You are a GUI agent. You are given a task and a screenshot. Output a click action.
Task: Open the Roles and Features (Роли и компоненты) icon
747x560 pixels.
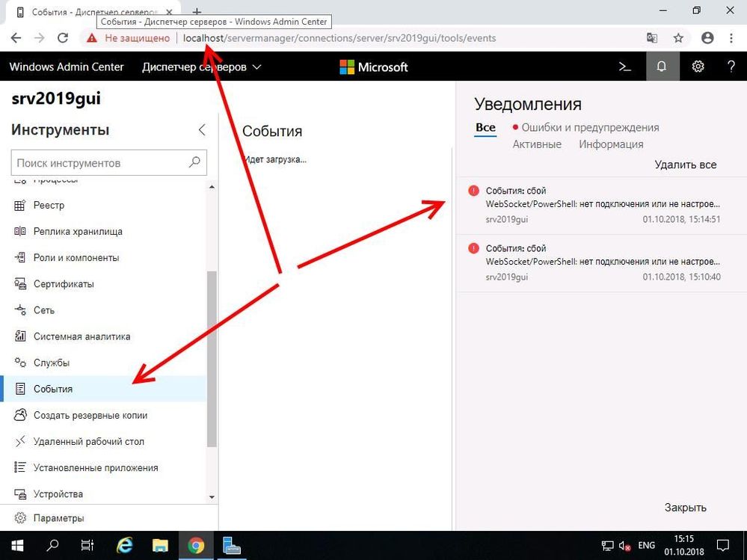19,258
